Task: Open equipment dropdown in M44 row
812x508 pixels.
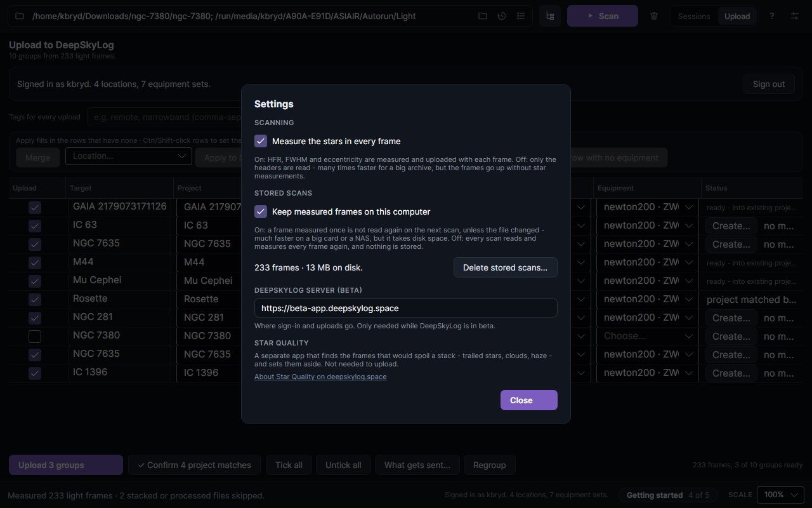Action: click(648, 262)
